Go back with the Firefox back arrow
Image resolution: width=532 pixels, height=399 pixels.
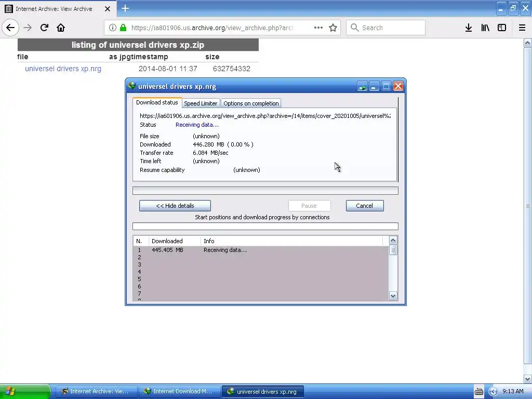(10, 28)
